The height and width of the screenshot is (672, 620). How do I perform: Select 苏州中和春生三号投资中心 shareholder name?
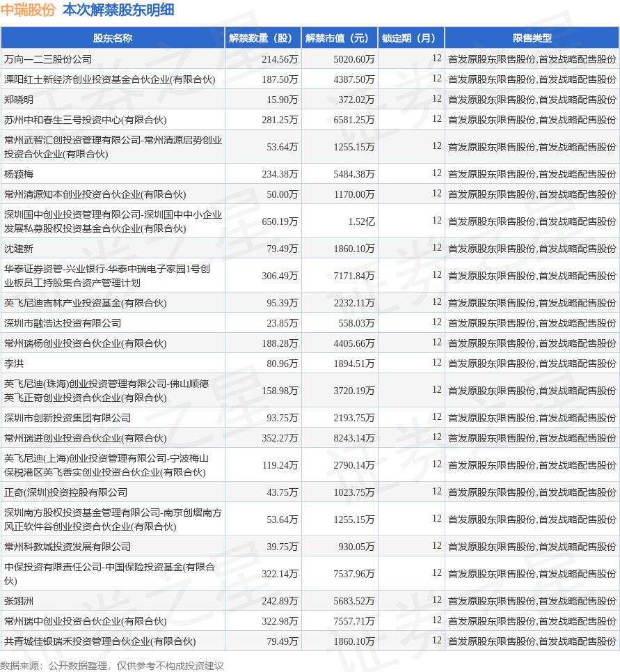point(85,120)
